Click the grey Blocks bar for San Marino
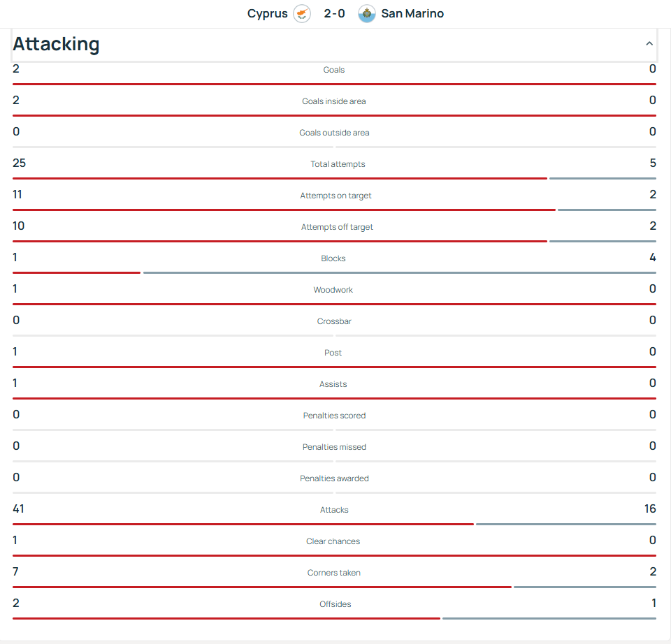Viewport: 671px width, 644px height. (399, 272)
